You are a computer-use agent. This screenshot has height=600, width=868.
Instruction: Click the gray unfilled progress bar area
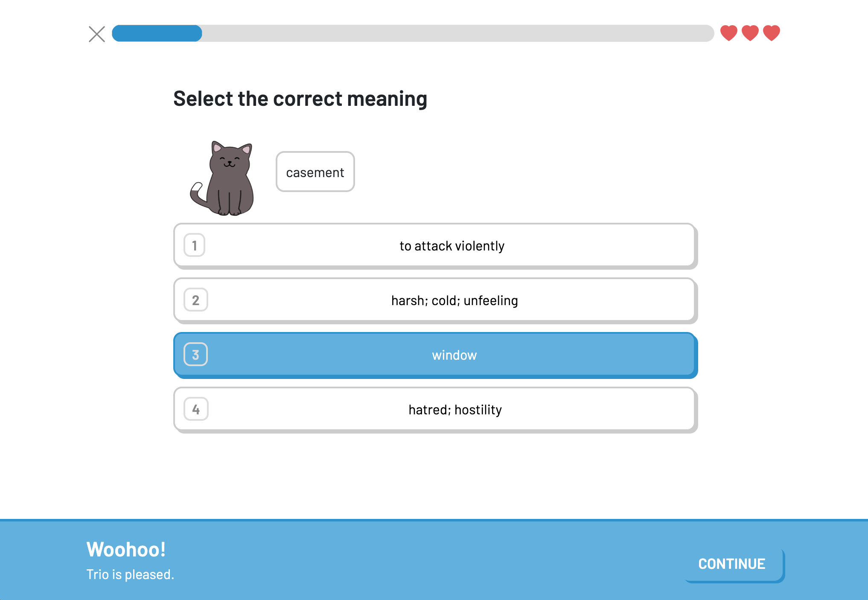[x=458, y=33]
